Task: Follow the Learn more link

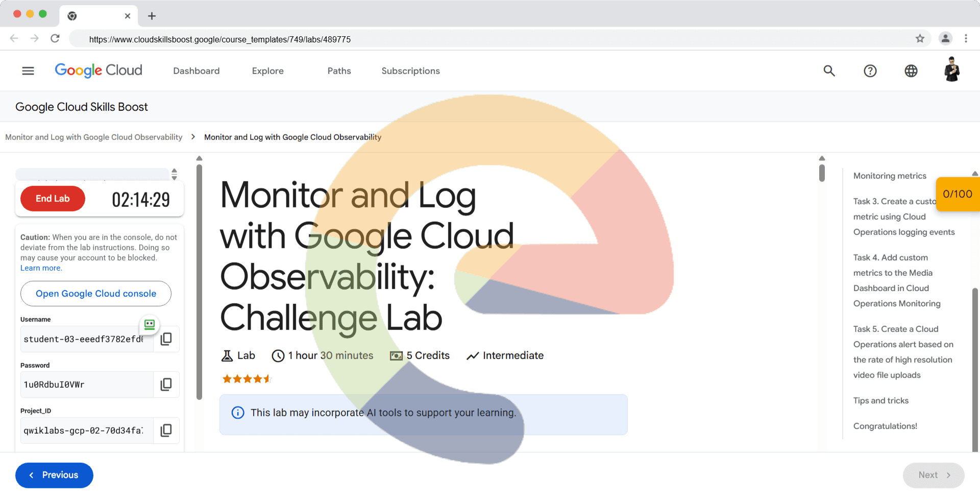Action: [x=41, y=268]
